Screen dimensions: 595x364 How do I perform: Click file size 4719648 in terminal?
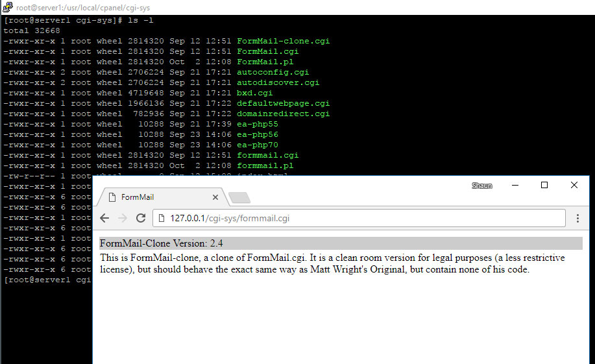click(146, 93)
